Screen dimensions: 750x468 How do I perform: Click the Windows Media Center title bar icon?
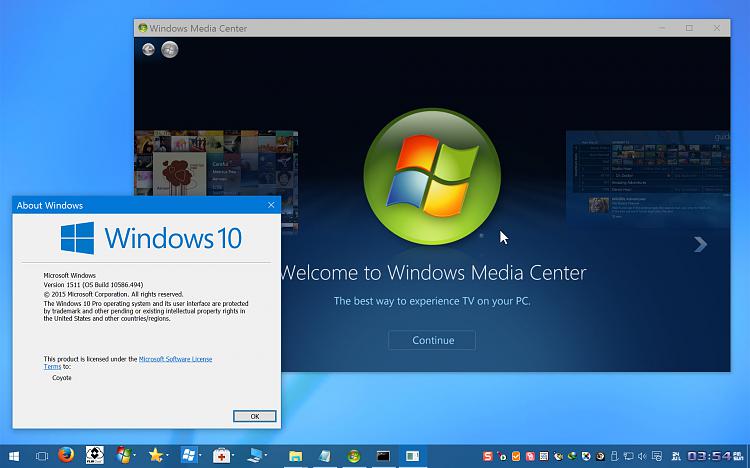(x=143, y=28)
